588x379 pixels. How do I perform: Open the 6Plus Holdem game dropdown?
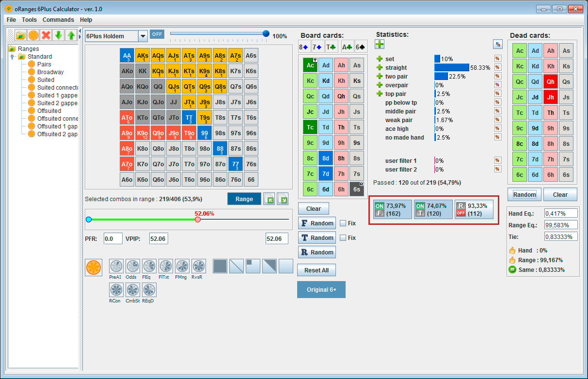(x=143, y=36)
